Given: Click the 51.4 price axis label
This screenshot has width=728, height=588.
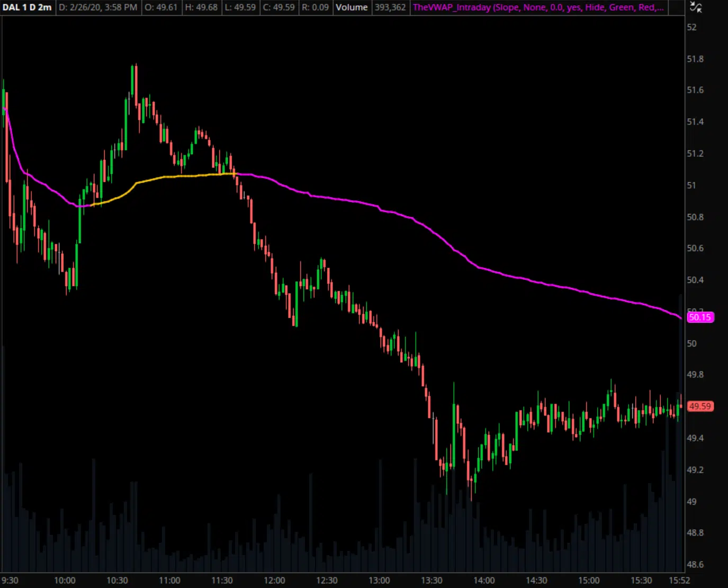Looking at the screenshot, I should (x=695, y=122).
